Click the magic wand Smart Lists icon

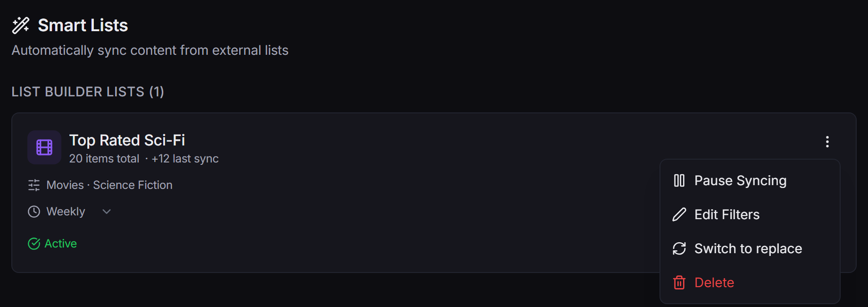[21, 26]
